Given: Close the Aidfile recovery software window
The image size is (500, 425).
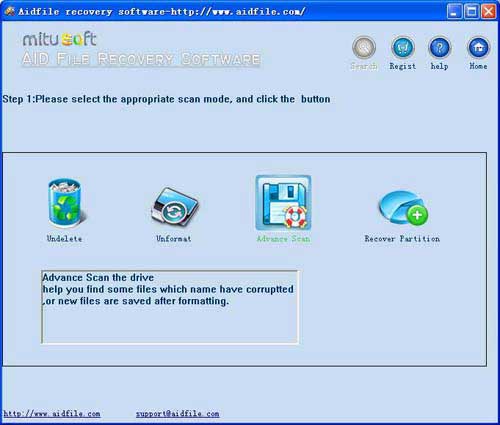Looking at the screenshot, I should pos(489,11).
